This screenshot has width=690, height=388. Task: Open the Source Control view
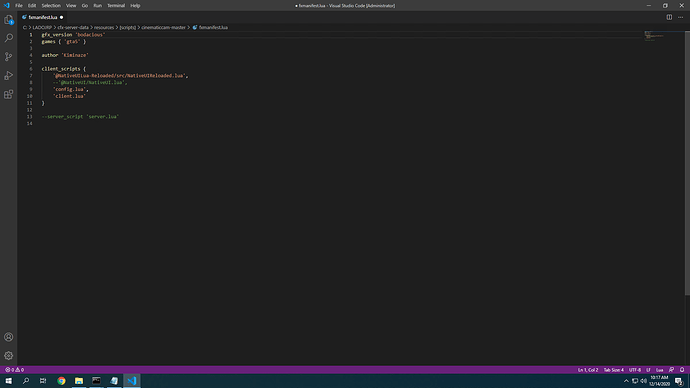8,56
